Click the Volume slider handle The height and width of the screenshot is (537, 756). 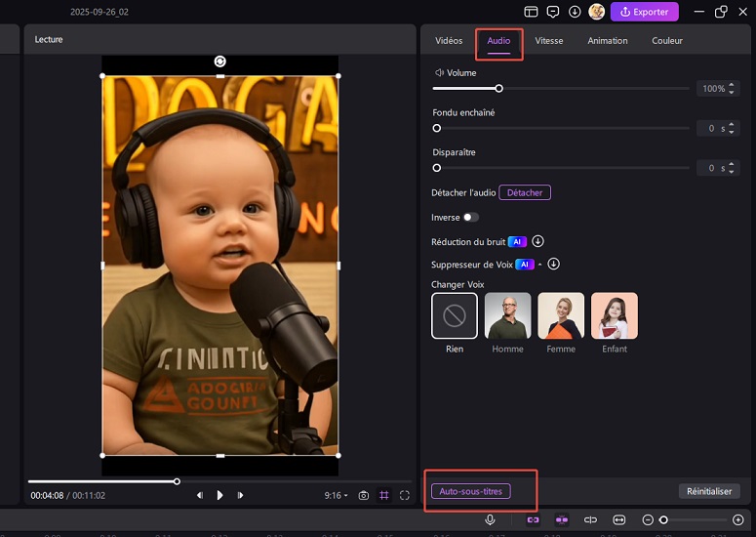pyautogui.click(x=499, y=88)
